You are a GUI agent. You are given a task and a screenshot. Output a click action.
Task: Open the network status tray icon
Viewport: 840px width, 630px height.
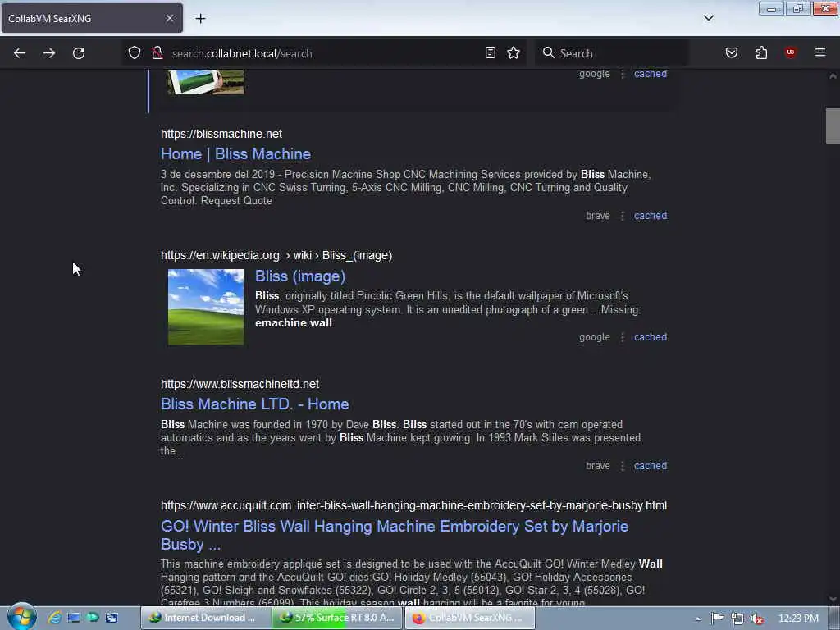click(737, 619)
